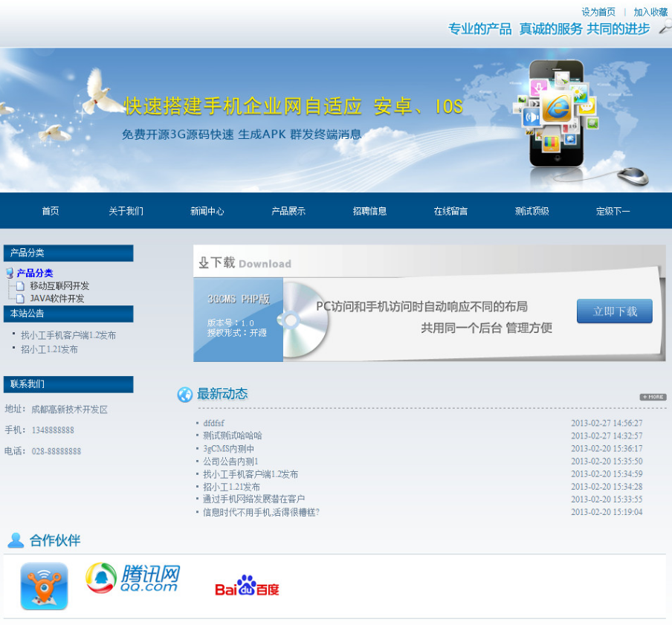This screenshot has width=672, height=625.
Task: Open sidebar announcement 招小工1.21发布
Action: 49,349
